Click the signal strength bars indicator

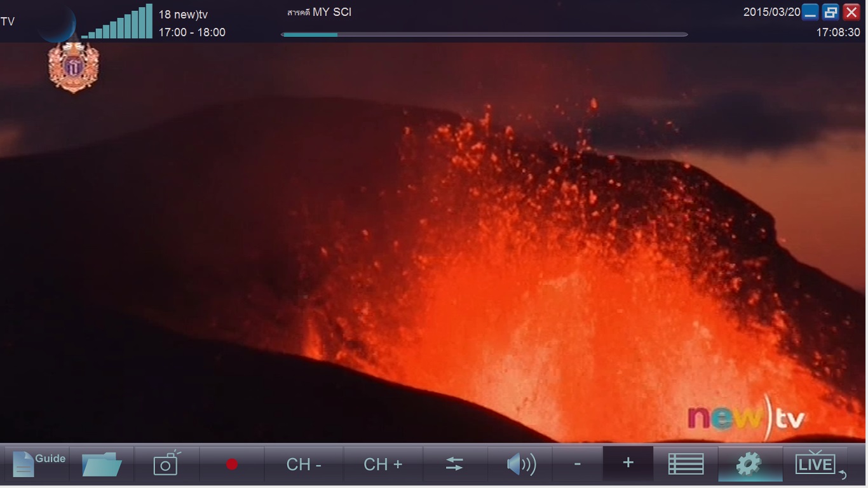tap(117, 21)
